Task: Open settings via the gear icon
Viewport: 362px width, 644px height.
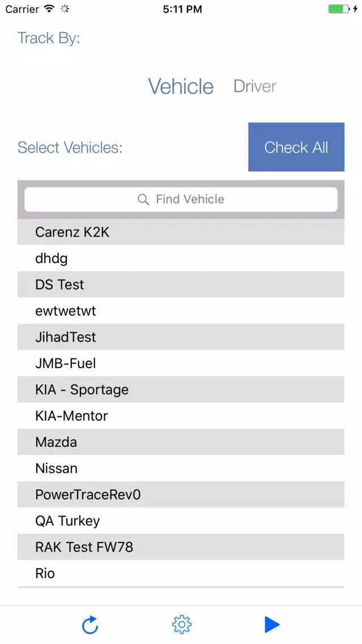Action: pos(181,625)
